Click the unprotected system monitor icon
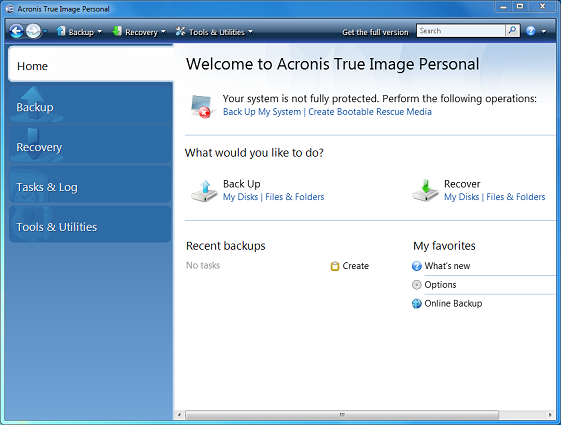The image size is (561, 425). tap(202, 106)
